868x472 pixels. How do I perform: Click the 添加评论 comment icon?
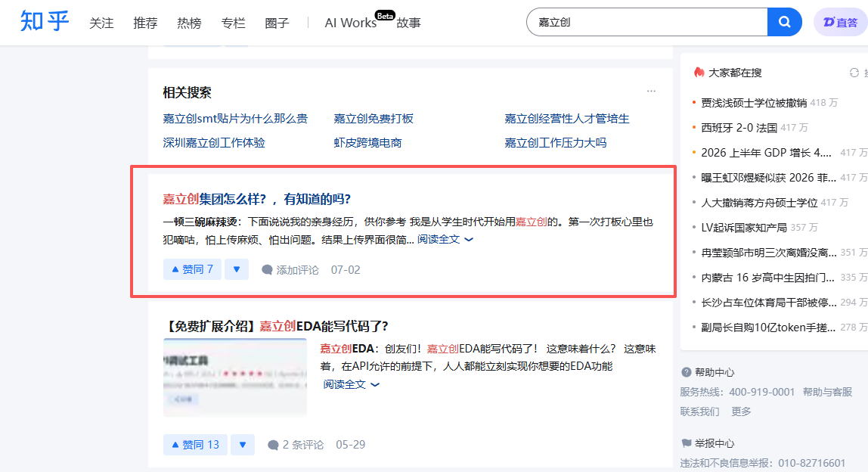(x=267, y=270)
